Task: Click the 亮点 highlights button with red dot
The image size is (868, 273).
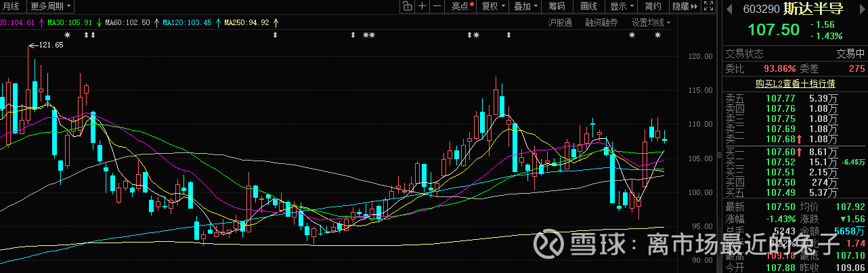Action: pyautogui.click(x=462, y=7)
